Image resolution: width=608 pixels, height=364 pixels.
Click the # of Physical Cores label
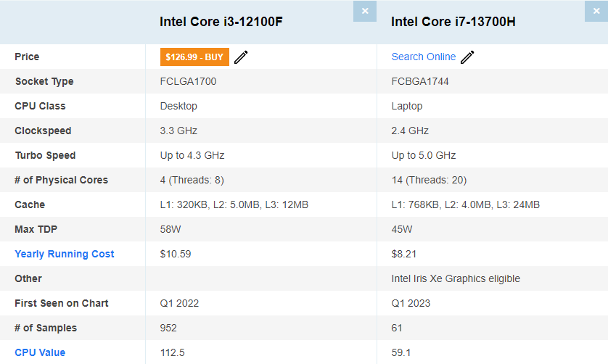(62, 180)
